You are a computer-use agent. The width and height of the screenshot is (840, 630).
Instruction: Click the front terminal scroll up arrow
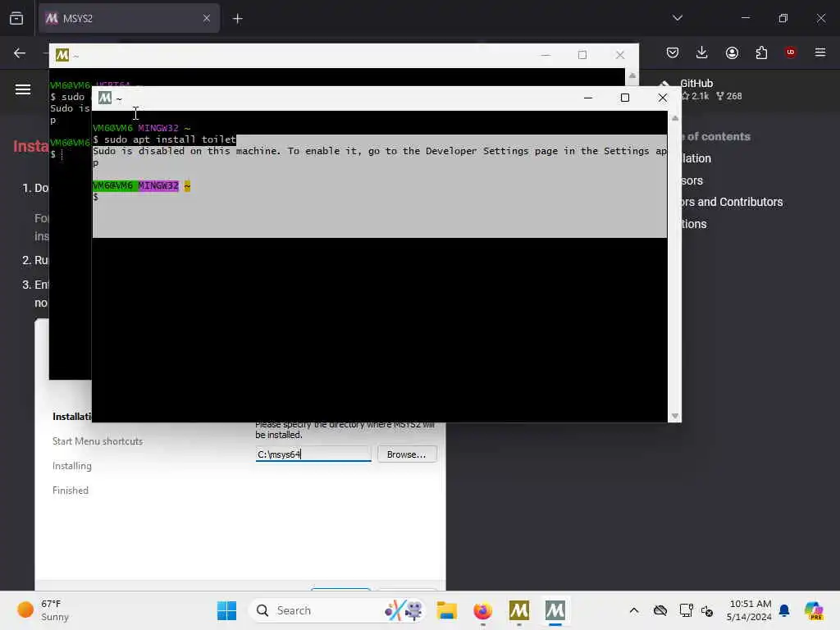(x=675, y=118)
